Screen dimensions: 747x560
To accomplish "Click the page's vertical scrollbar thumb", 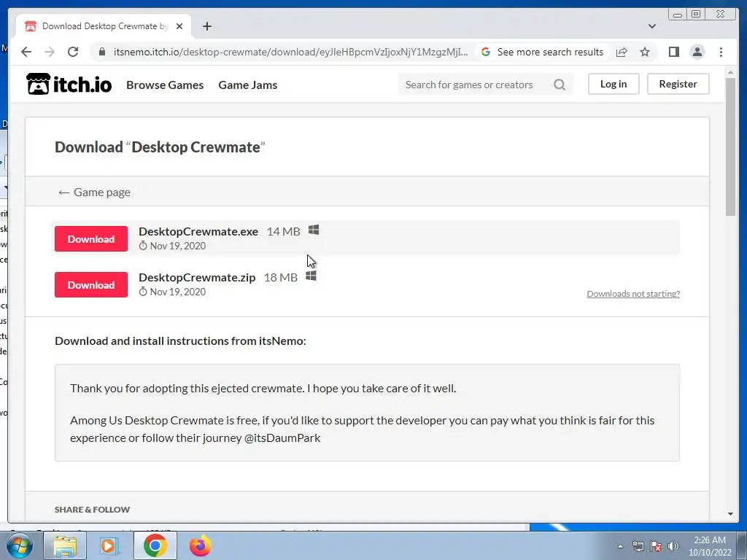I will coord(730,147).
